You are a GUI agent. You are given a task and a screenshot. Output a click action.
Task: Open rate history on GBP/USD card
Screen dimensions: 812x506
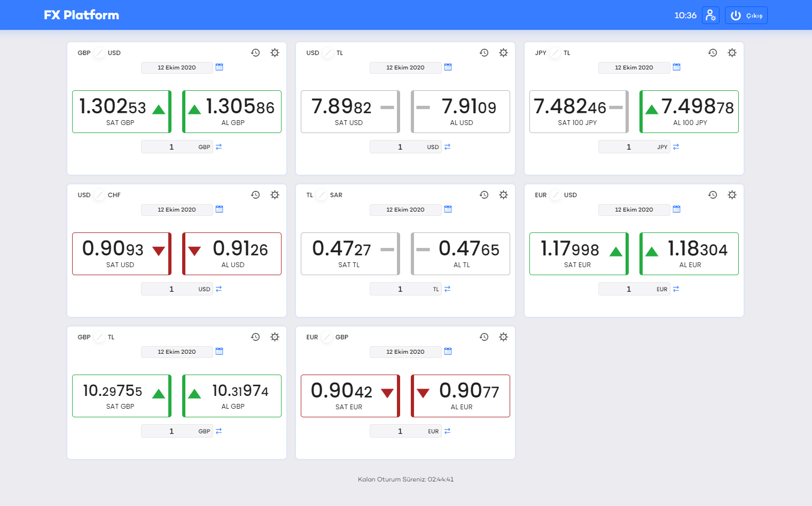click(x=255, y=52)
